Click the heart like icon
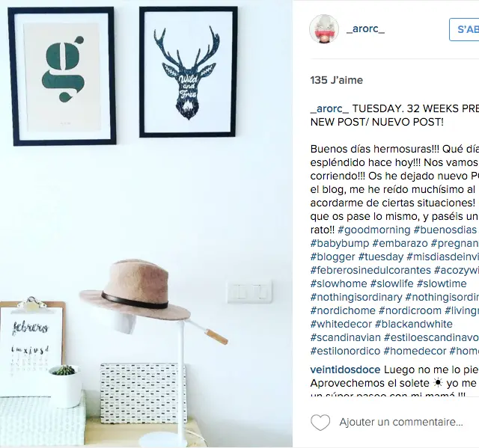 point(320,423)
